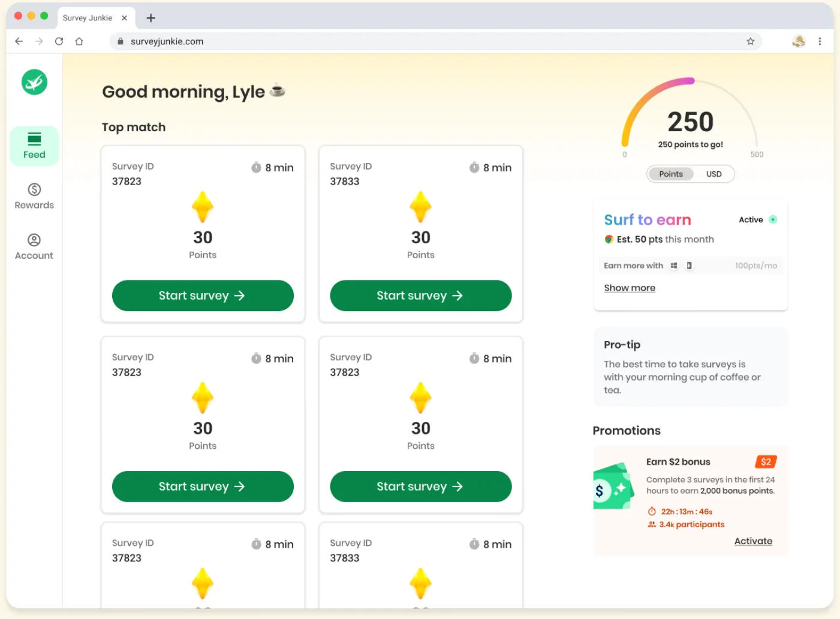Click the browser home icon
The image size is (840, 619).
[79, 41]
